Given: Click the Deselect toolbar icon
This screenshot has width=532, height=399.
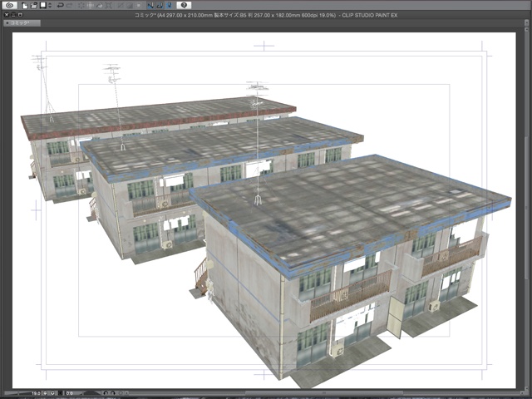Looking at the screenshot, I should coord(121,5).
